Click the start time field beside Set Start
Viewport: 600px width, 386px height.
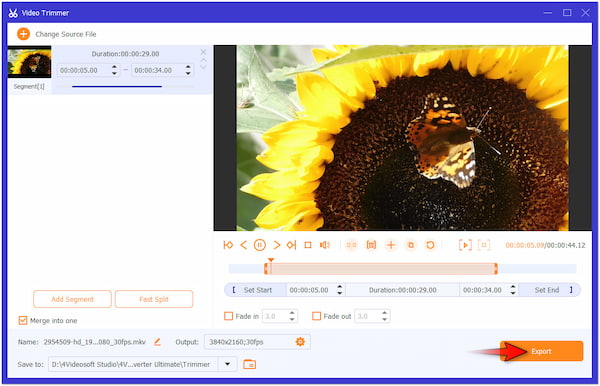click(x=311, y=290)
